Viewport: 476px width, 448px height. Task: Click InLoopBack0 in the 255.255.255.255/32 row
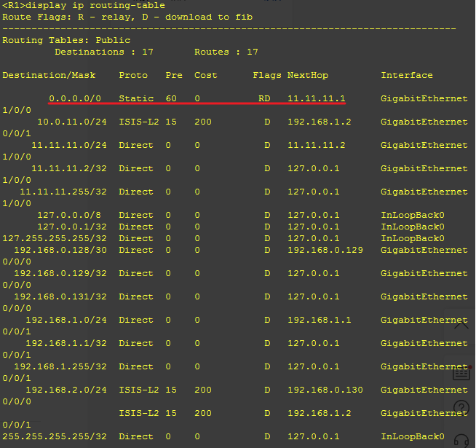point(413,437)
